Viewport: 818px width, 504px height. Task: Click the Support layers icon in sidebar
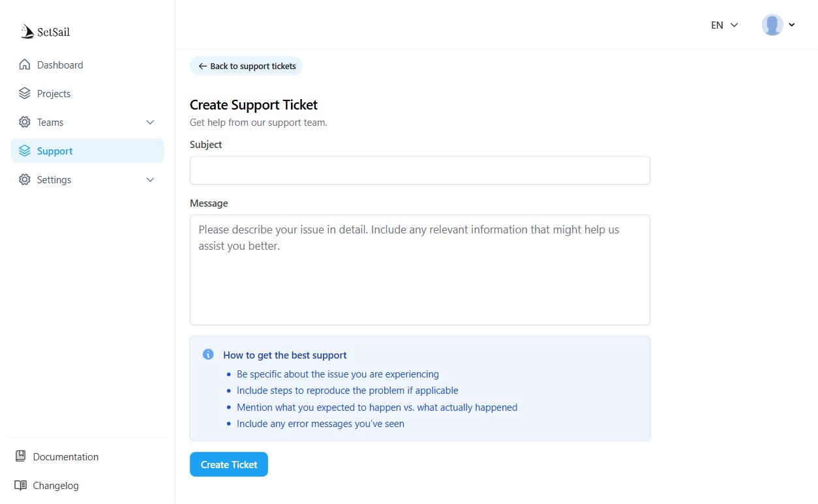click(25, 151)
